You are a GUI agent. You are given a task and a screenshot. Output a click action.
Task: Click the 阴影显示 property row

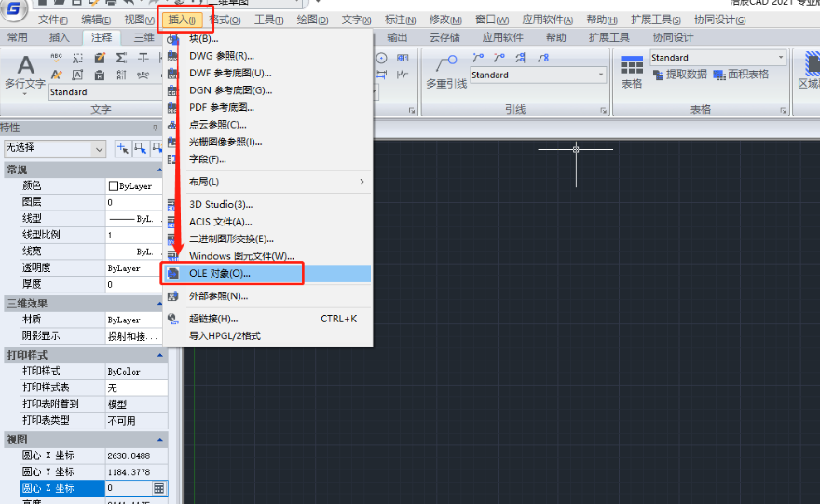89,336
